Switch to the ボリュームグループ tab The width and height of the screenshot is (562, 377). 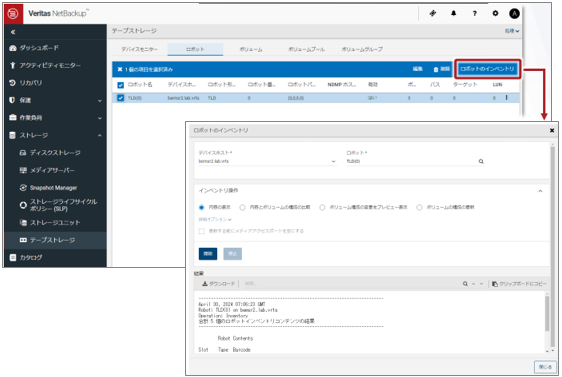tap(362, 49)
